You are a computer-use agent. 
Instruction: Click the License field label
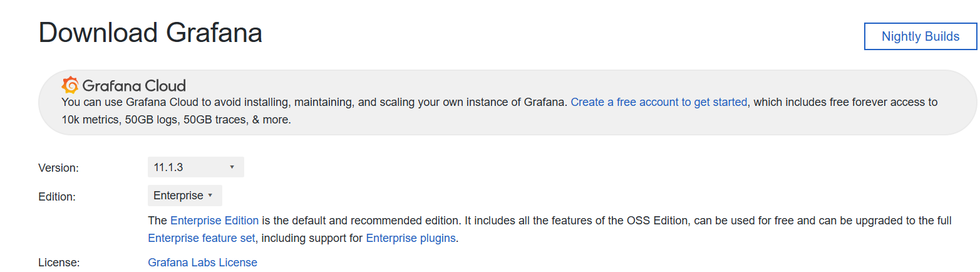point(59,263)
